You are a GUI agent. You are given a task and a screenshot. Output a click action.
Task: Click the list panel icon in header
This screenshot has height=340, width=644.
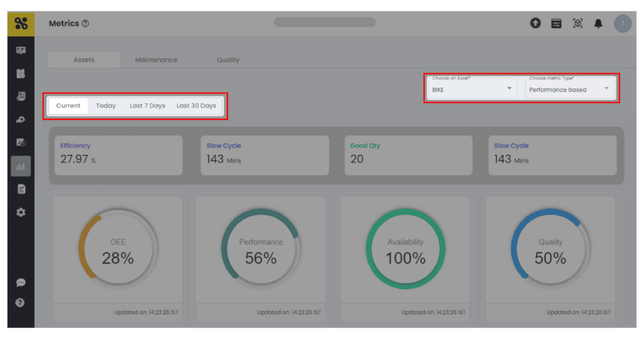click(557, 23)
